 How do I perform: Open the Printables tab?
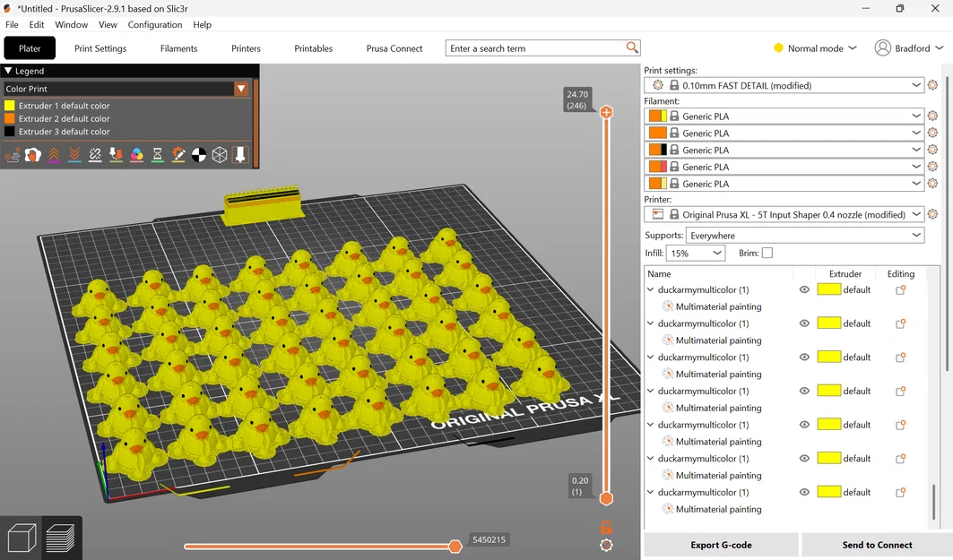313,48
